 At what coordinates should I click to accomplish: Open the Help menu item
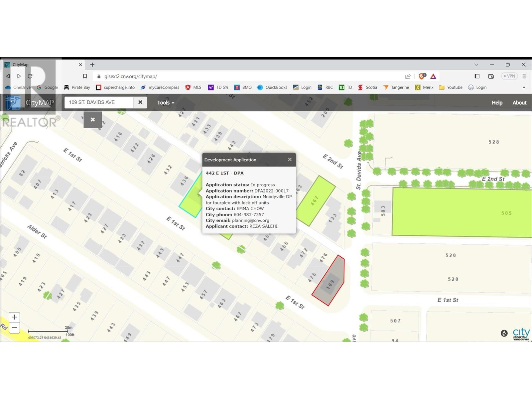(x=497, y=103)
